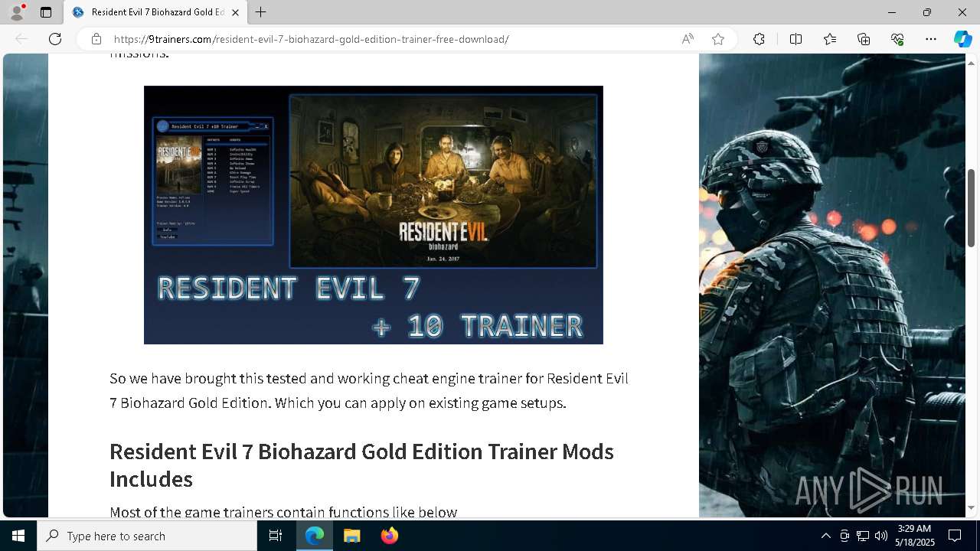Viewport: 980px width, 551px height.
Task: Restore down the Edge window
Action: click(926, 12)
